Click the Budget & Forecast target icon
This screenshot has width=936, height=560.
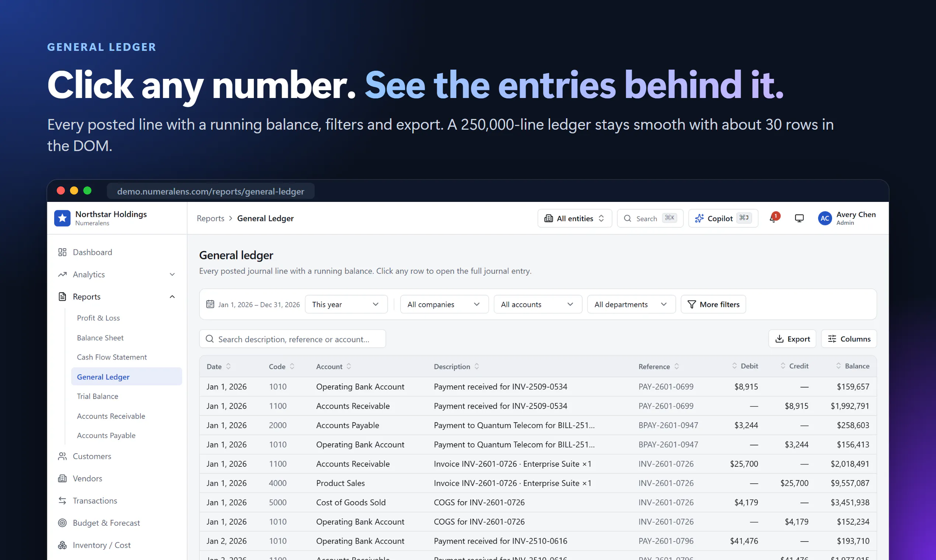tap(62, 523)
